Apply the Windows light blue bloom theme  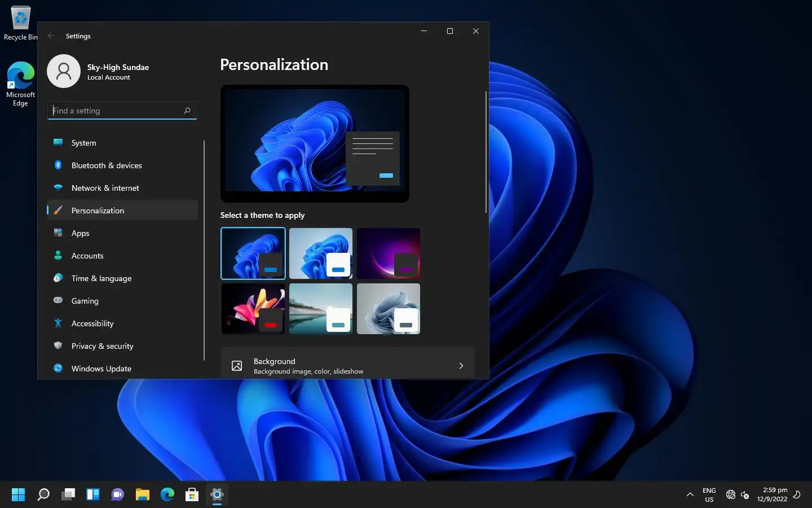pyautogui.click(x=321, y=253)
